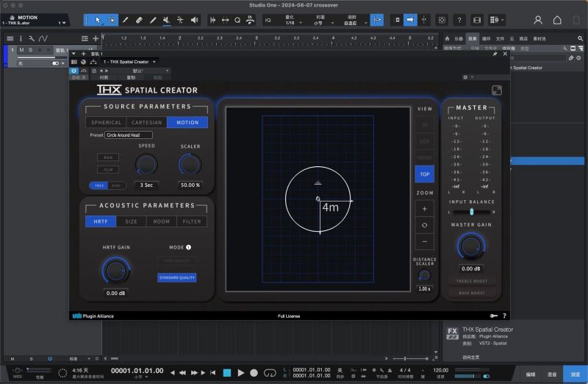Select the Paint pencil tool
This screenshot has height=384, width=588.
click(153, 20)
